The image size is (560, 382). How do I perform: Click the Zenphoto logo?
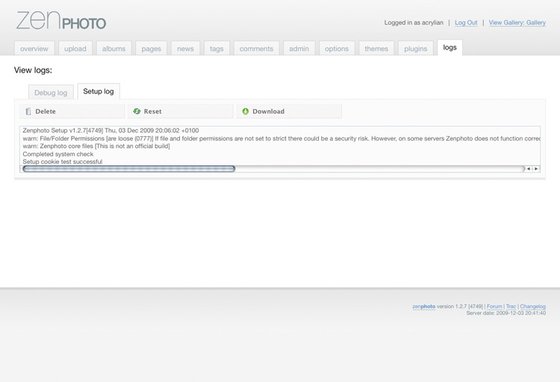coord(61,20)
